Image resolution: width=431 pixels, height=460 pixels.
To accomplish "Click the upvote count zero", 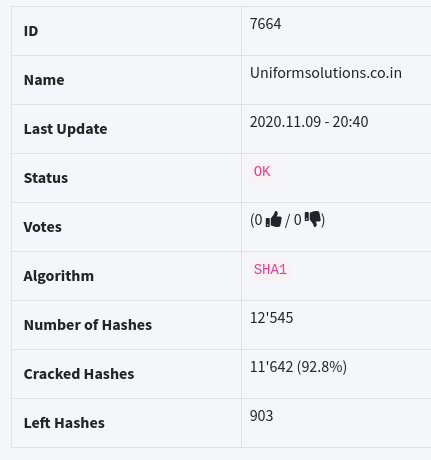I will click(x=259, y=220).
